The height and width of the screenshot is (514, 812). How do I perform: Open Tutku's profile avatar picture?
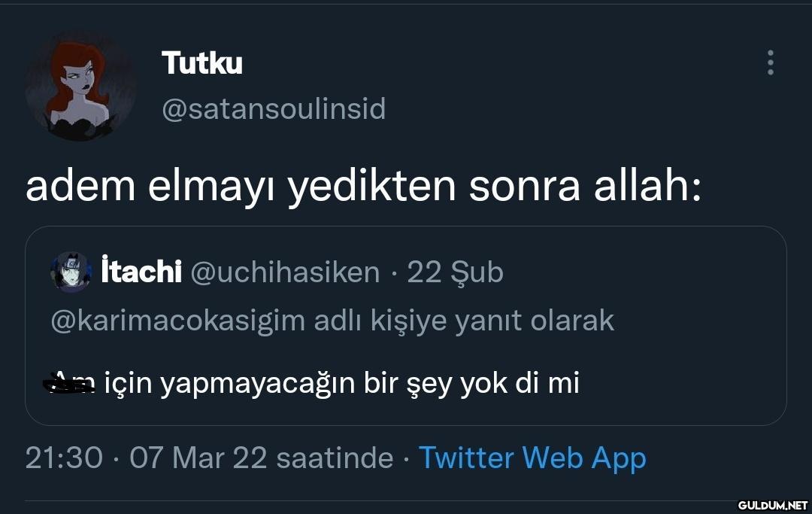80,86
